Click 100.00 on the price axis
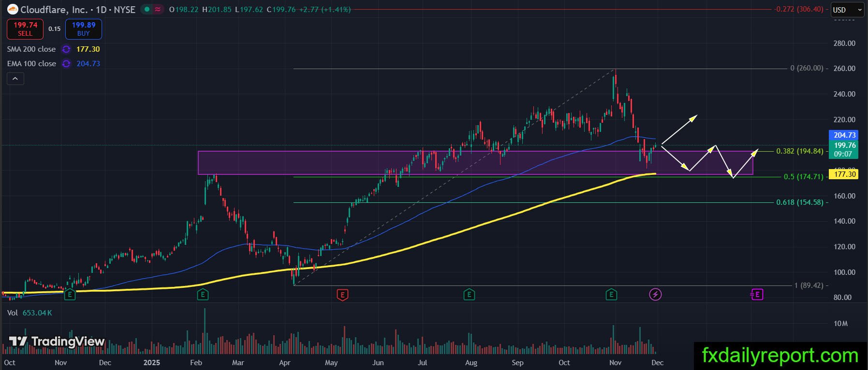868x370 pixels. click(844, 272)
